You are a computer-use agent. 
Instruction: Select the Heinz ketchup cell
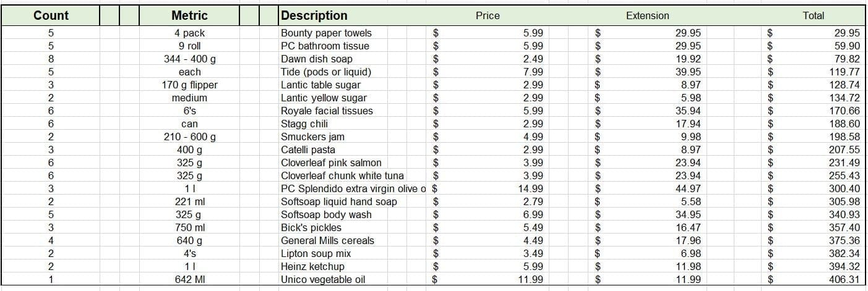pos(312,266)
